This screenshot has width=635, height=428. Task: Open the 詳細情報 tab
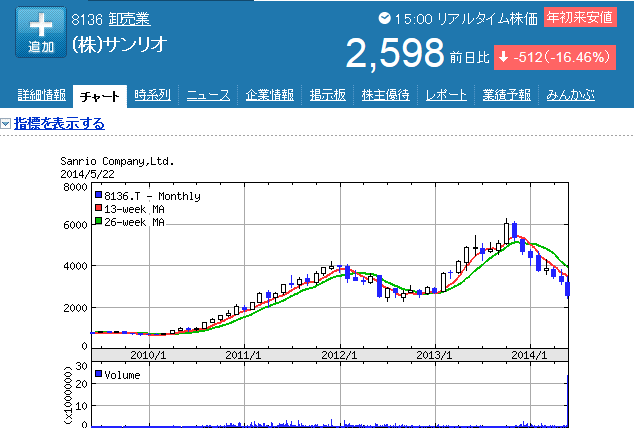tap(41, 95)
